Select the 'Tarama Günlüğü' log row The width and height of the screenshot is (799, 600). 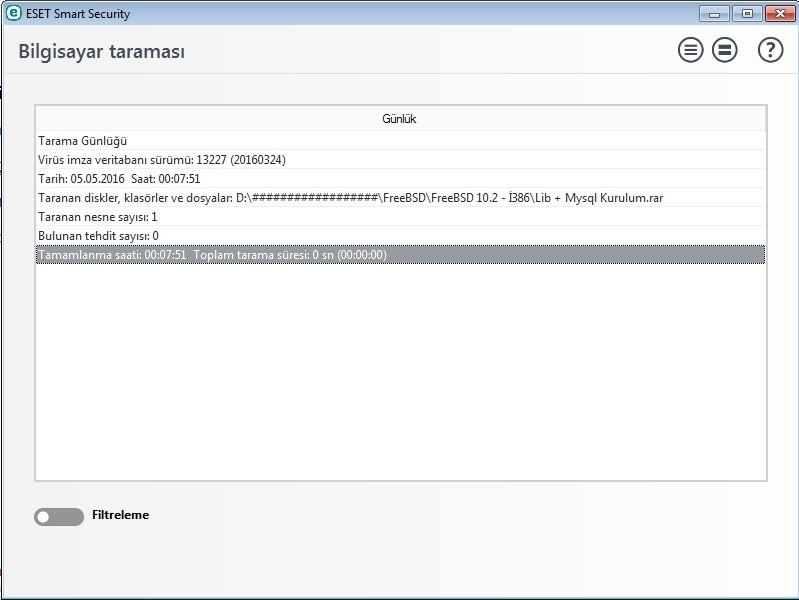401,141
